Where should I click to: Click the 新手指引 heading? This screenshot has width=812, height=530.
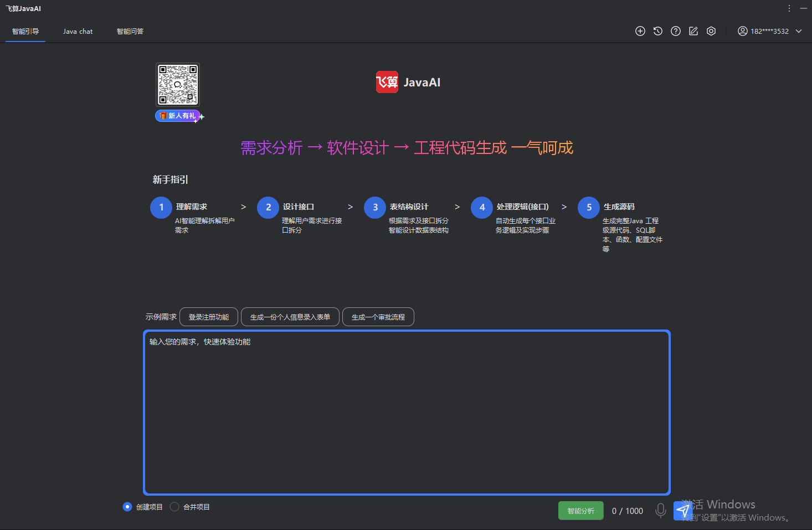pyautogui.click(x=171, y=179)
